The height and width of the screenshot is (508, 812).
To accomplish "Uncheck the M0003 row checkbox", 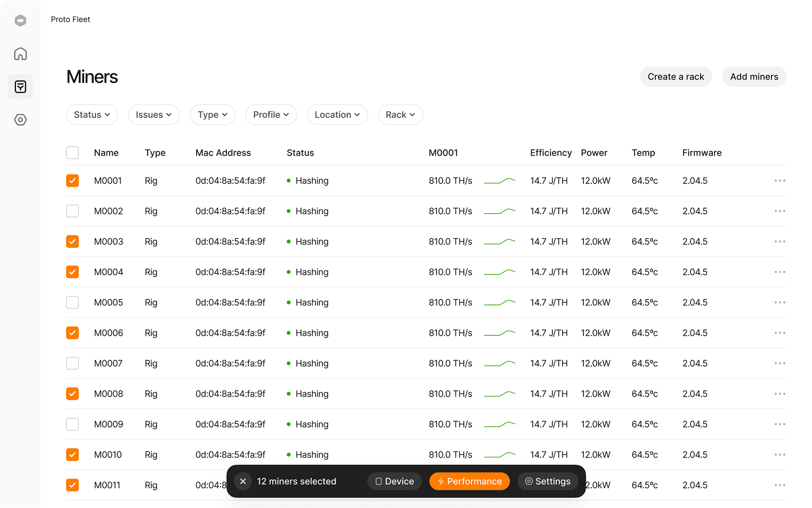I will [x=72, y=241].
